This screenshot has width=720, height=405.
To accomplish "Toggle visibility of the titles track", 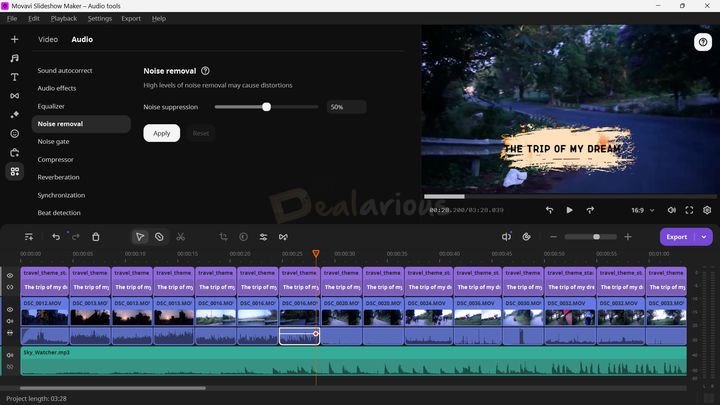I will [10, 276].
